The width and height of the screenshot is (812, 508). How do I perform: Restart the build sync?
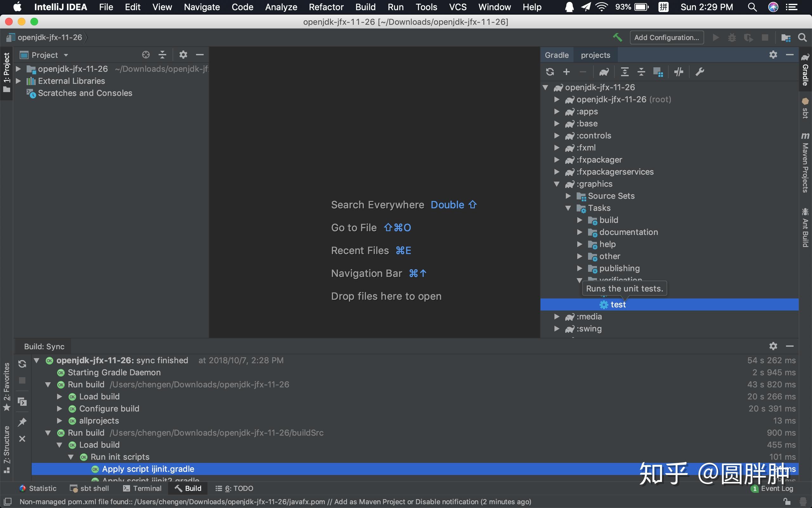coord(22,364)
